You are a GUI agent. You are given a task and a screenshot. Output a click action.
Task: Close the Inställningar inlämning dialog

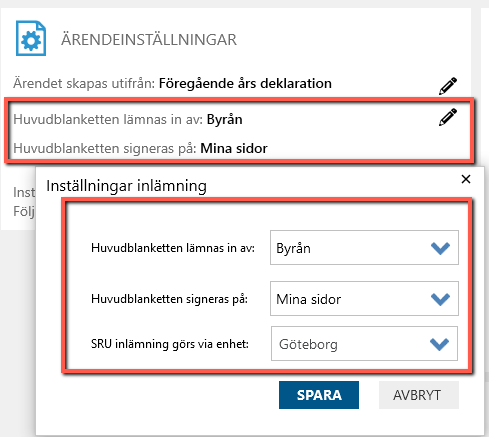point(466,179)
